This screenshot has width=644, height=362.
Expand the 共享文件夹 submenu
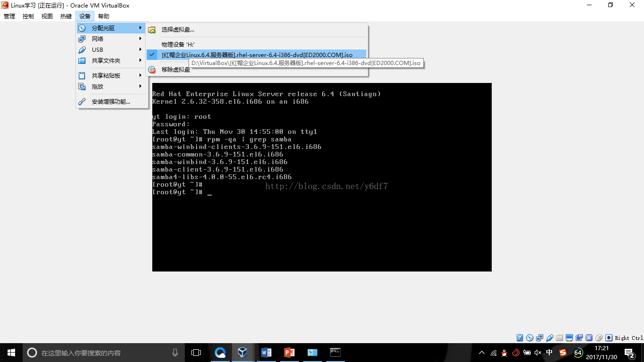112,61
